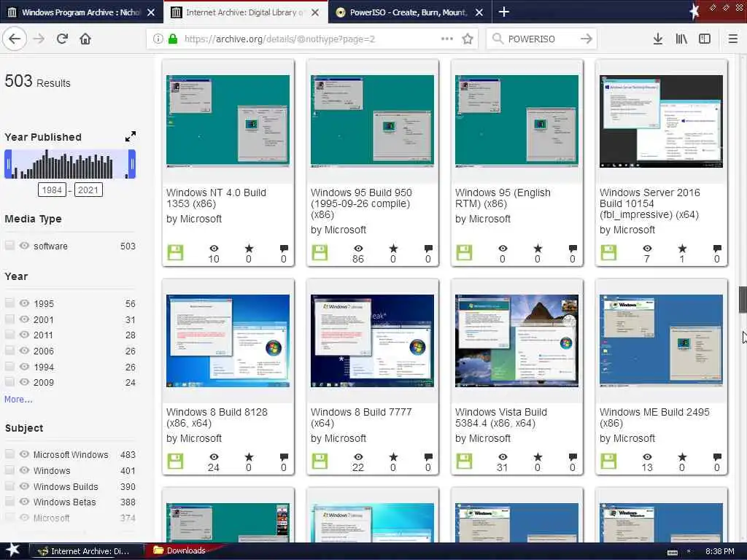The image size is (747, 560).
Task: Check the Microsoft Windows subject checkbox
Action: (x=9, y=454)
